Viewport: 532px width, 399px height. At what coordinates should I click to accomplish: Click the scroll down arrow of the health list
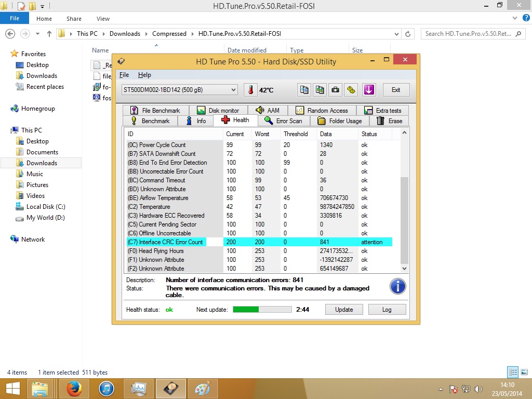pos(404,269)
